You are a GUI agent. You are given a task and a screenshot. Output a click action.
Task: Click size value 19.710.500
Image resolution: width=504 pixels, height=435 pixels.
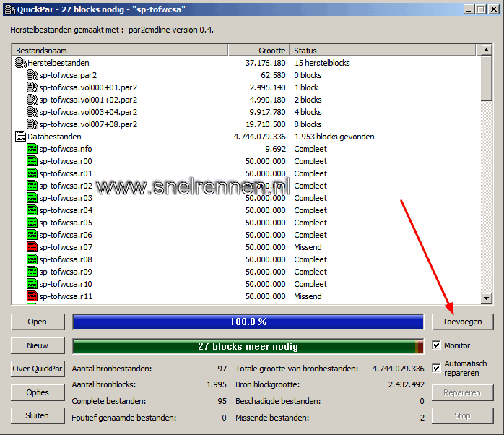(266, 124)
